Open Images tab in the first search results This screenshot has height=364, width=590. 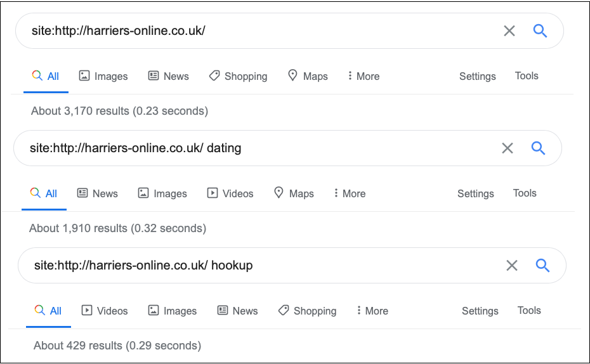103,76
